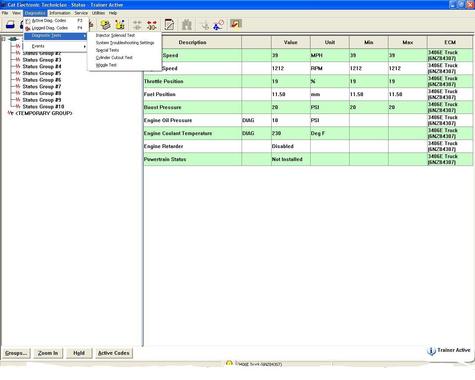Click waveform icon beside Status Group #5
The height and width of the screenshot is (380, 475).
pyautogui.click(x=18, y=73)
